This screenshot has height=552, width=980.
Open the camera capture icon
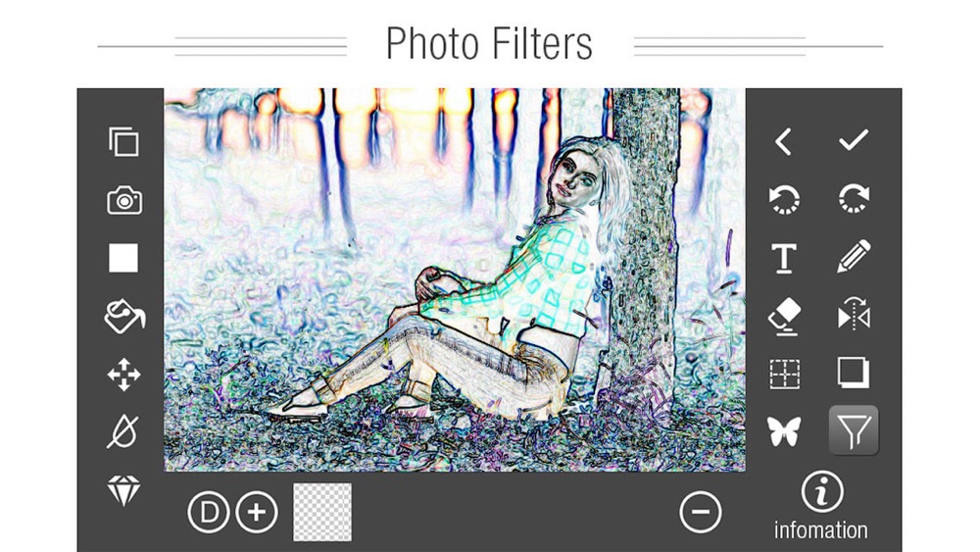(x=124, y=201)
